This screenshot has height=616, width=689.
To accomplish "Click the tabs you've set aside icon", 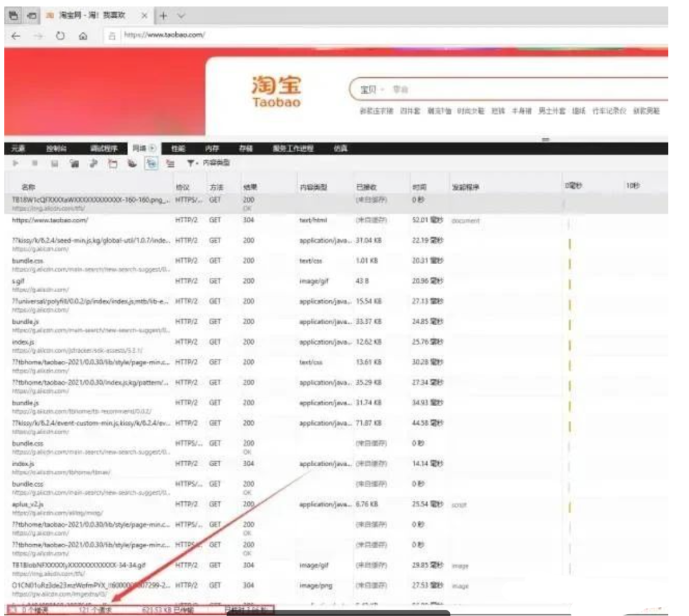I will [13, 16].
